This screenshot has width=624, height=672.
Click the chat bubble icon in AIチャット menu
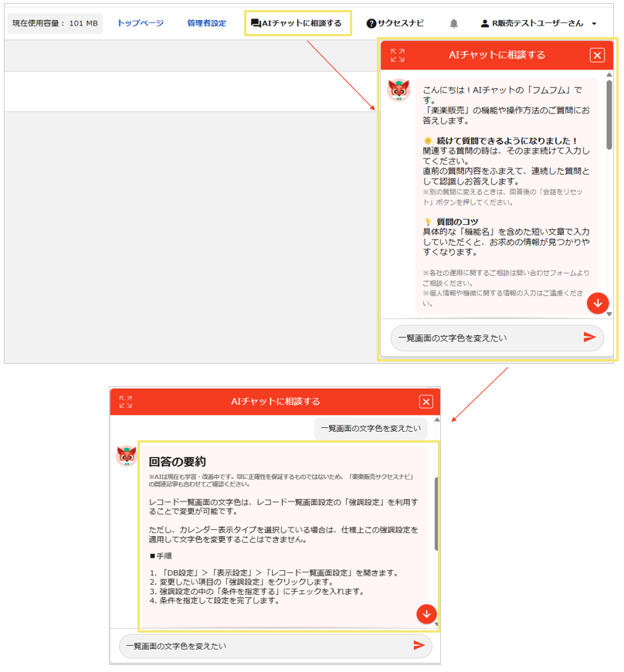pyautogui.click(x=256, y=23)
